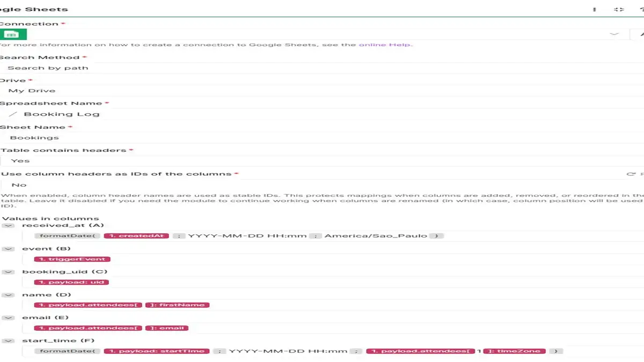
Task: Collapse the received_at (A) column chevron
Action: 8,226
